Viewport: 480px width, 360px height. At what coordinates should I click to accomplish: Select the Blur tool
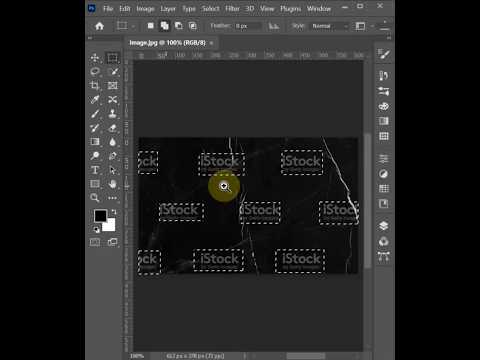(x=112, y=142)
